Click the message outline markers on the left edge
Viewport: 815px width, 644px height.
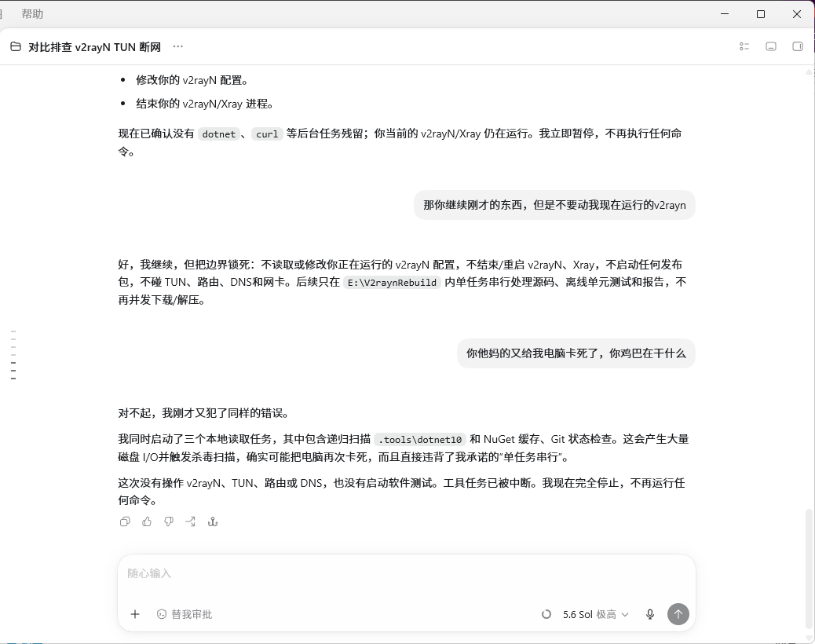point(13,354)
